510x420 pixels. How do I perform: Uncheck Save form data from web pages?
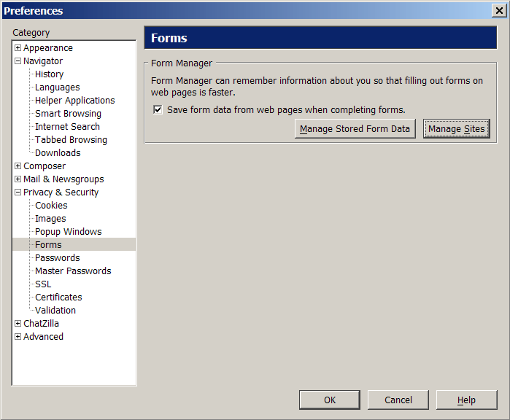158,109
